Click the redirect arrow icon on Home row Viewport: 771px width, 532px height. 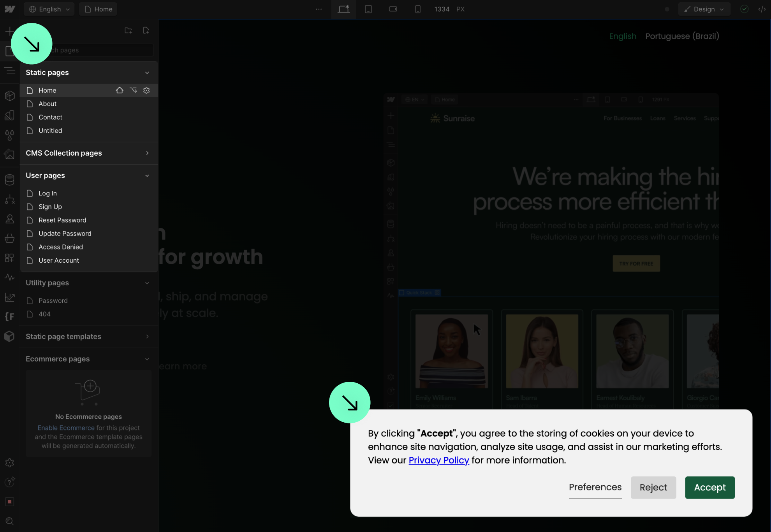coord(133,90)
